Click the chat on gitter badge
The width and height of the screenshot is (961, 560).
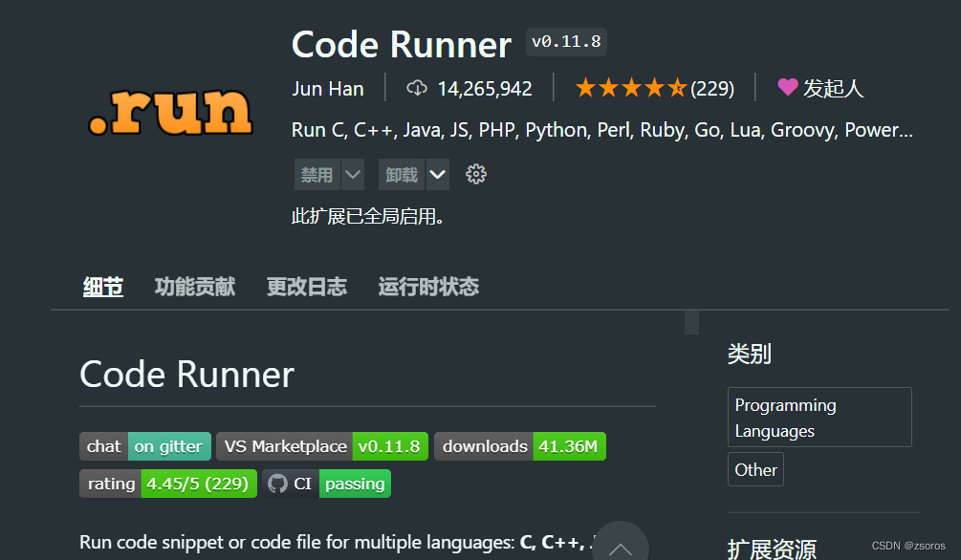click(145, 446)
